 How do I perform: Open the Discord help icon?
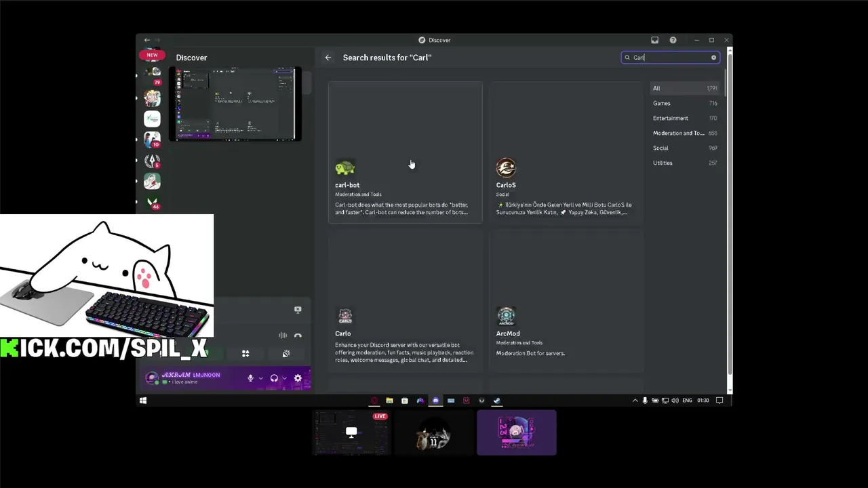tap(673, 40)
